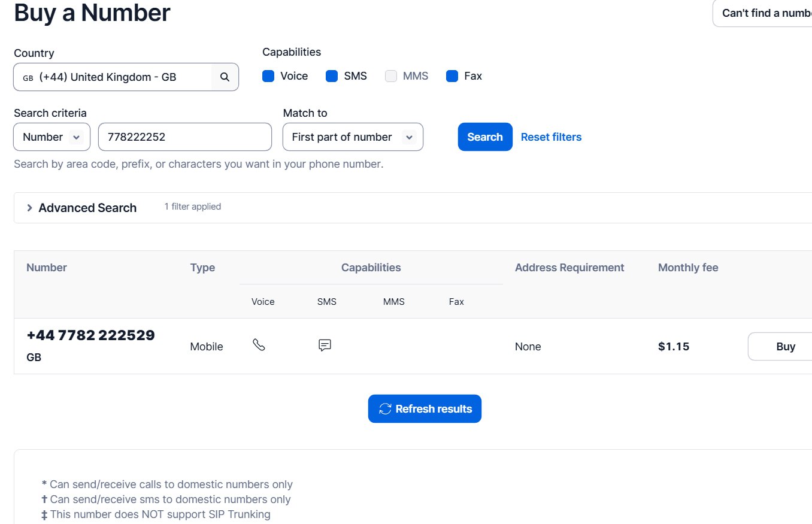812x524 pixels.
Task: Click the disabled MMS checkbox
Action: pos(391,76)
